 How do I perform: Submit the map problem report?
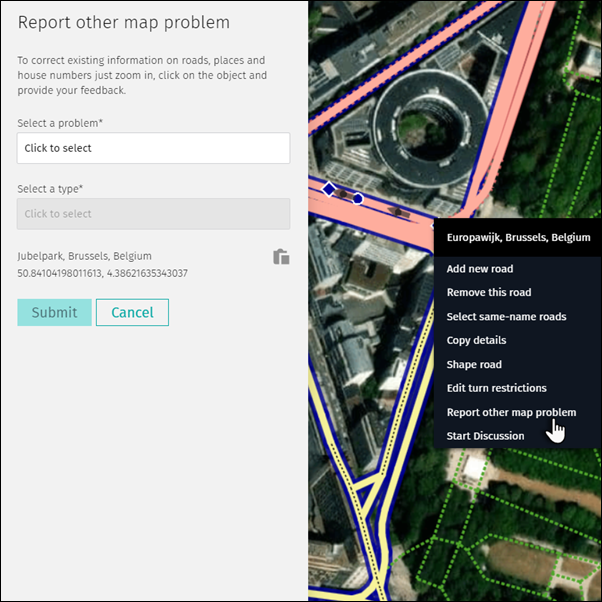coord(55,312)
